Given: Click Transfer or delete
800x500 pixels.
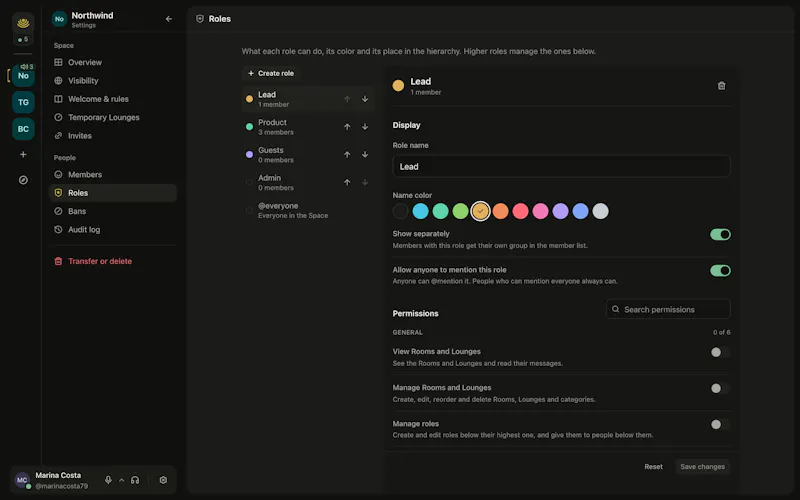Looking at the screenshot, I should click(x=113, y=261).
